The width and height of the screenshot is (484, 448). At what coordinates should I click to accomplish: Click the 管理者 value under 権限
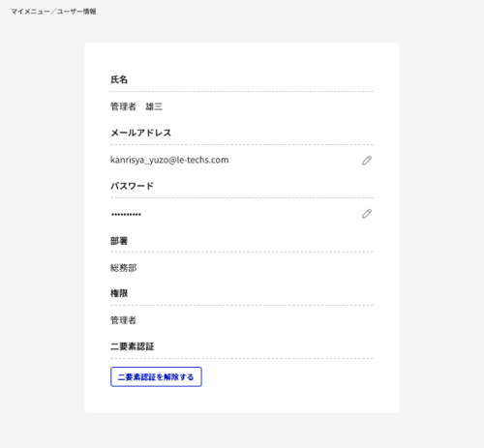pyautogui.click(x=123, y=320)
